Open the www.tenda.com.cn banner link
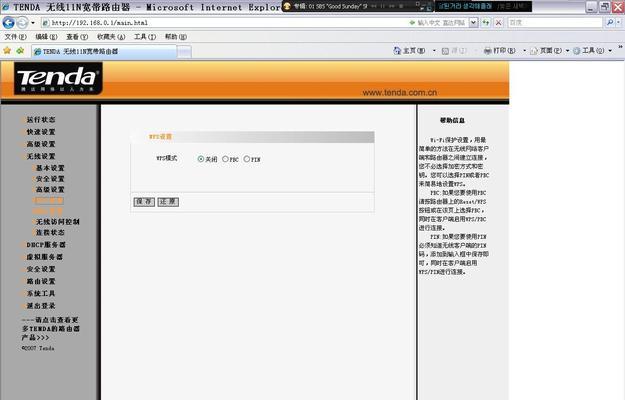 pos(399,92)
